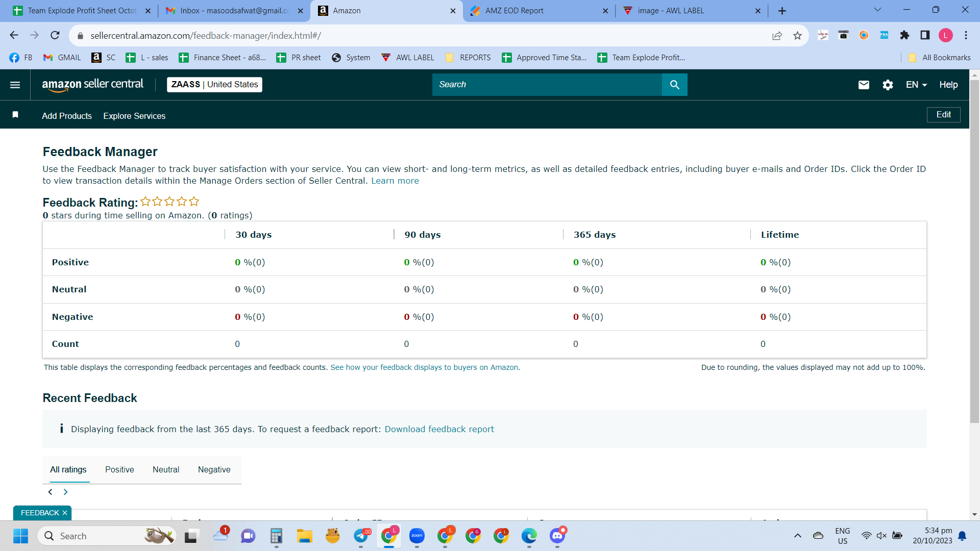Select the All ratings tab

(68, 469)
